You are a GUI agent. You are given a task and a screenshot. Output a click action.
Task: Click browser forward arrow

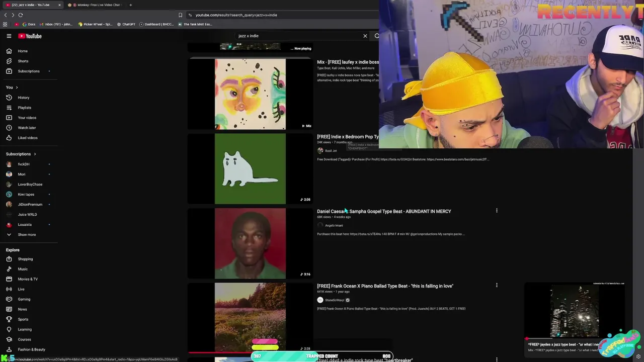(13, 15)
